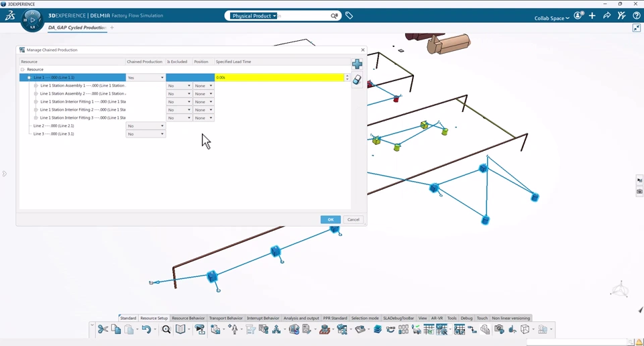The width and height of the screenshot is (644, 346).
Task: Open Chained Production dropdown for Line 3
Action: tap(146, 134)
